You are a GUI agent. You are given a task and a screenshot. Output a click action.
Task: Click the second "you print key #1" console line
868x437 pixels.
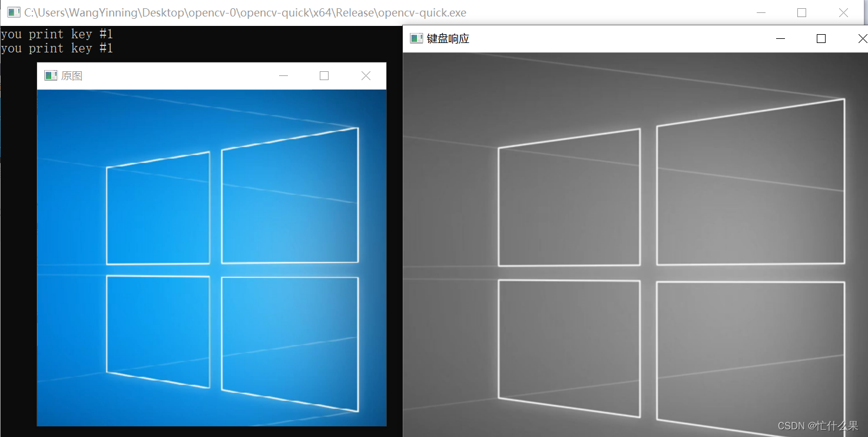point(57,48)
